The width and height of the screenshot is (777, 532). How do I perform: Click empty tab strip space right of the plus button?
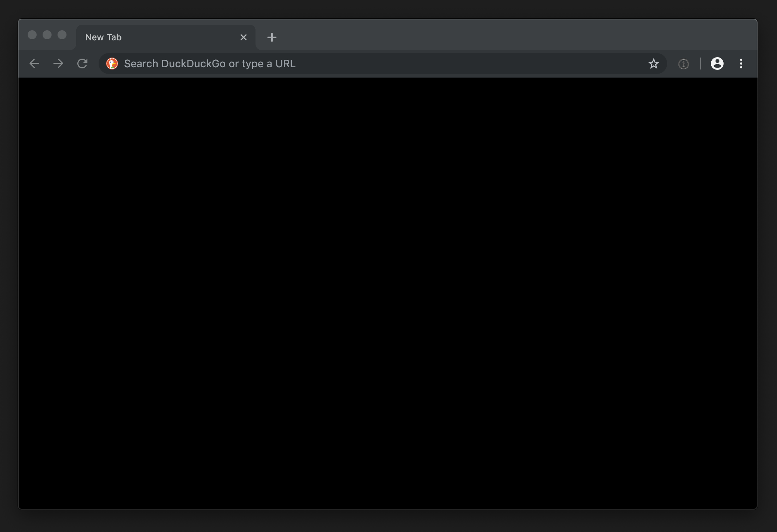pyautogui.click(x=486, y=35)
